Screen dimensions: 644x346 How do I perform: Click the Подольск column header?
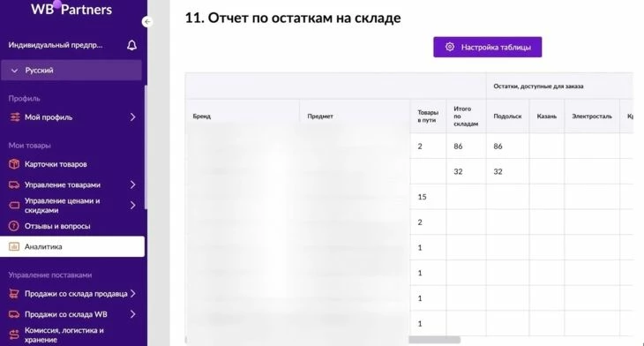507,116
